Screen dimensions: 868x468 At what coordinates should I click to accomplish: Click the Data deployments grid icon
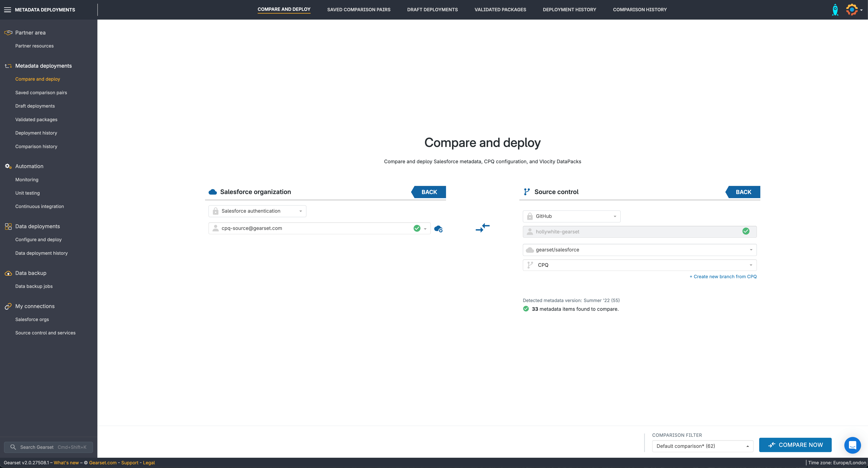coord(8,227)
